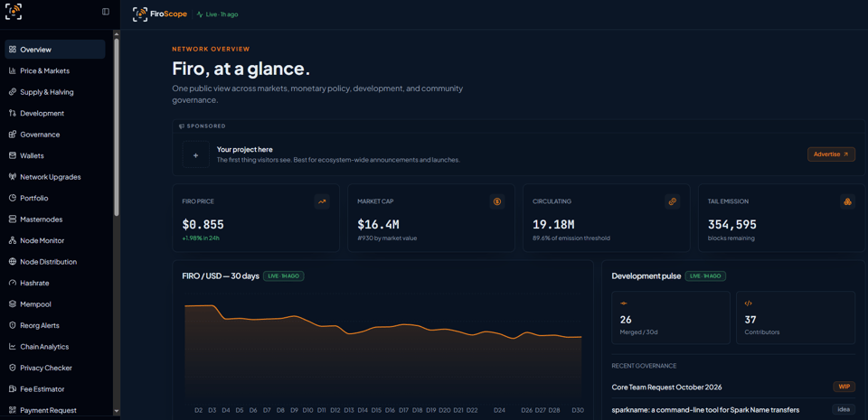This screenshot has height=420, width=868.
Task: Click the code brackets icon above Contributors
Action: pos(748,303)
